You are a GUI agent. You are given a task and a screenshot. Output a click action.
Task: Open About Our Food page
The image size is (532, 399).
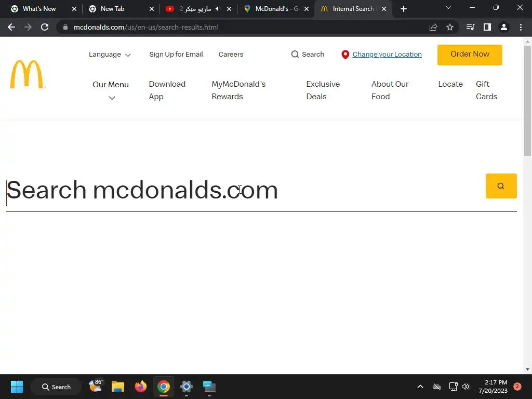tap(390, 90)
